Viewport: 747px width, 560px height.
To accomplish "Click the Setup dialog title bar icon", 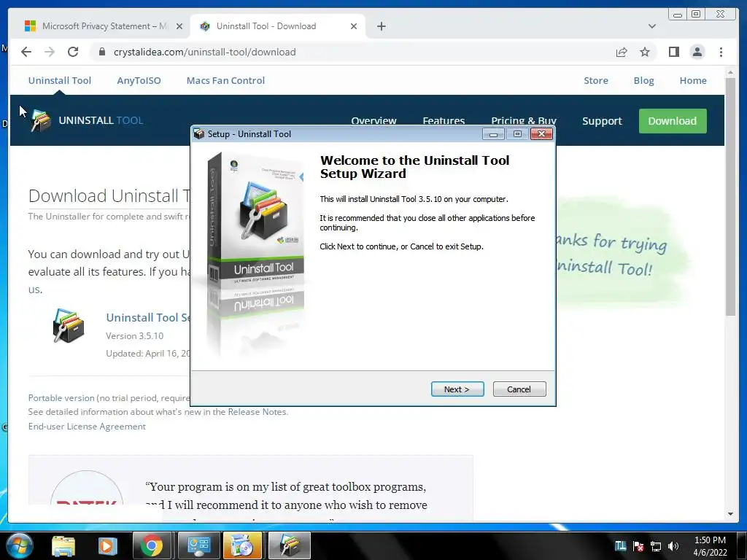I will (199, 134).
